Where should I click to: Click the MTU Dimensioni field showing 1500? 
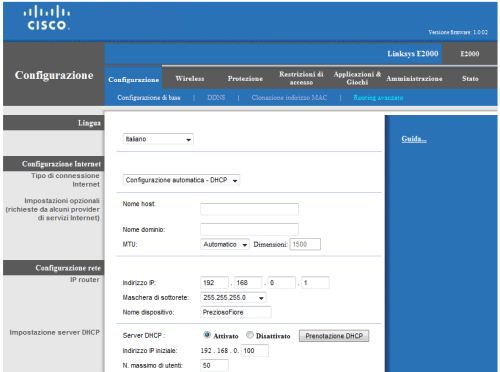(305, 244)
